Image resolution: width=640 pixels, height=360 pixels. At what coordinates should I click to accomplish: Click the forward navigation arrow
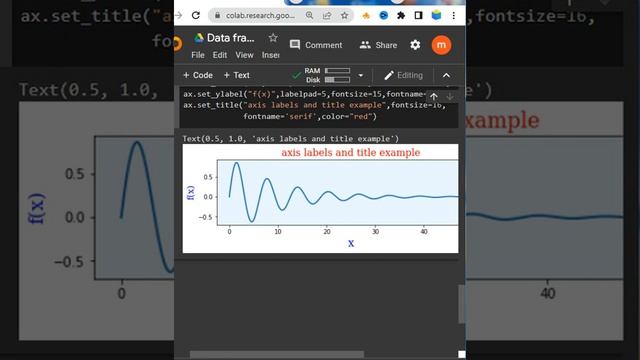(x=178, y=16)
